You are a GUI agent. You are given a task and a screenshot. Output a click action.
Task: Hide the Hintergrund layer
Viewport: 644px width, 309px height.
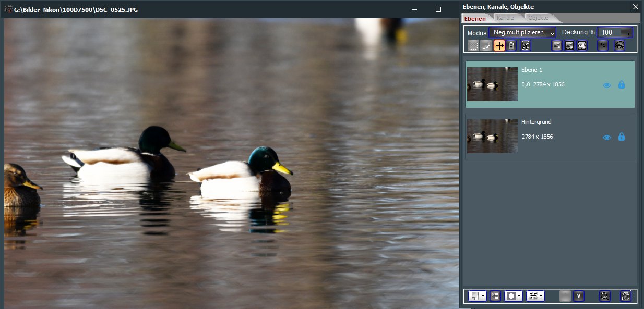pyautogui.click(x=607, y=137)
